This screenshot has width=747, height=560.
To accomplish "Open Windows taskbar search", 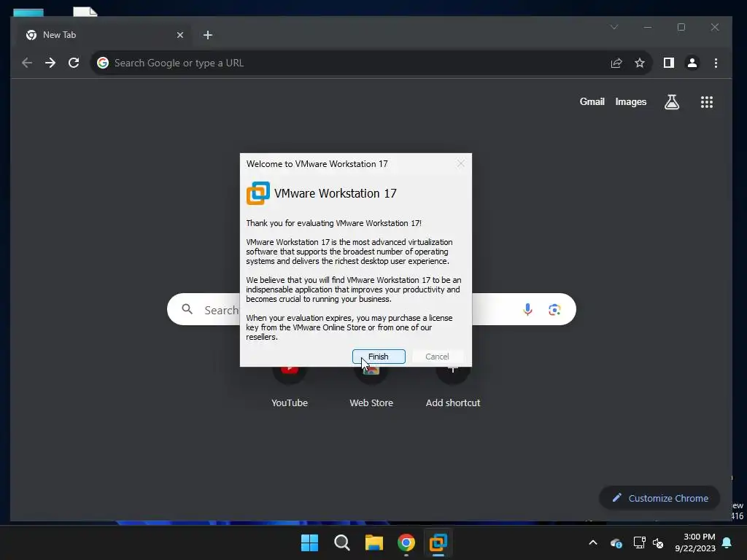I will click(x=341, y=542).
